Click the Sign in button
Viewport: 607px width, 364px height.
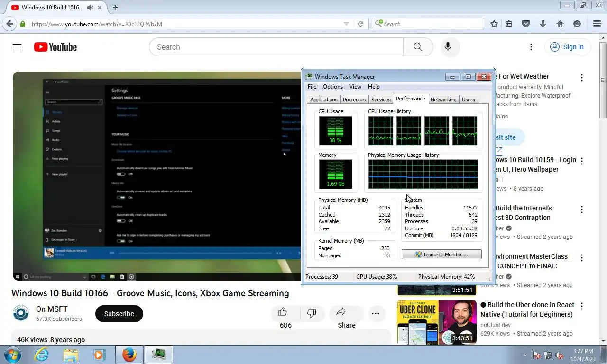click(x=567, y=47)
